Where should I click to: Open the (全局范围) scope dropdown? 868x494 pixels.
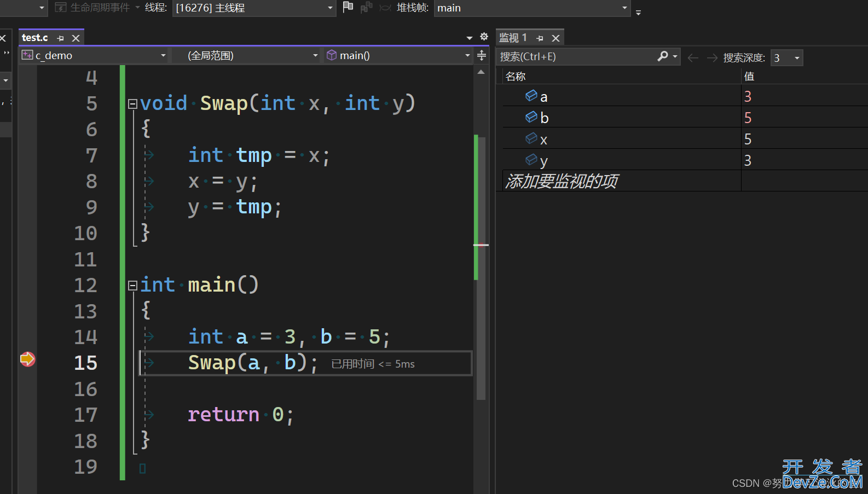pyautogui.click(x=246, y=56)
